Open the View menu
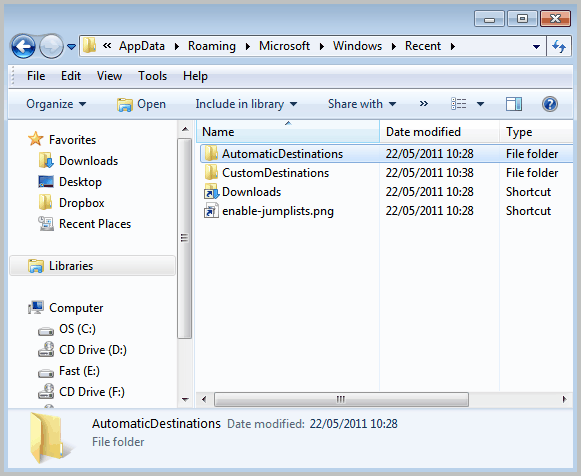Viewport: 581px width, 476px height. [x=109, y=76]
